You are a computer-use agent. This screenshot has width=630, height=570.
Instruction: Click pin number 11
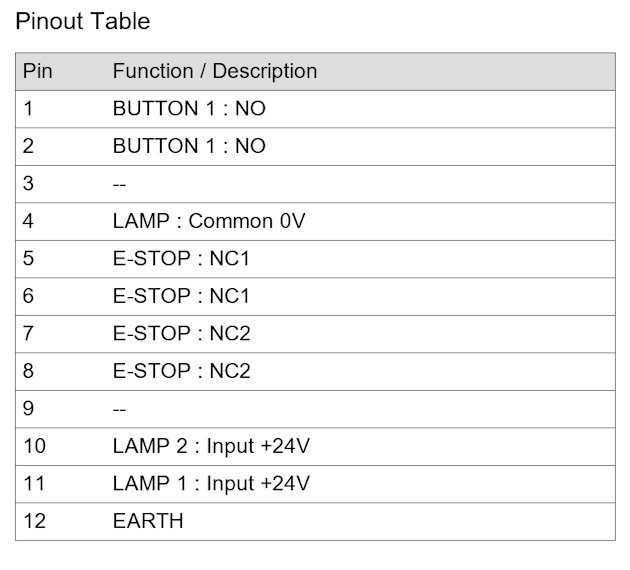[35, 483]
